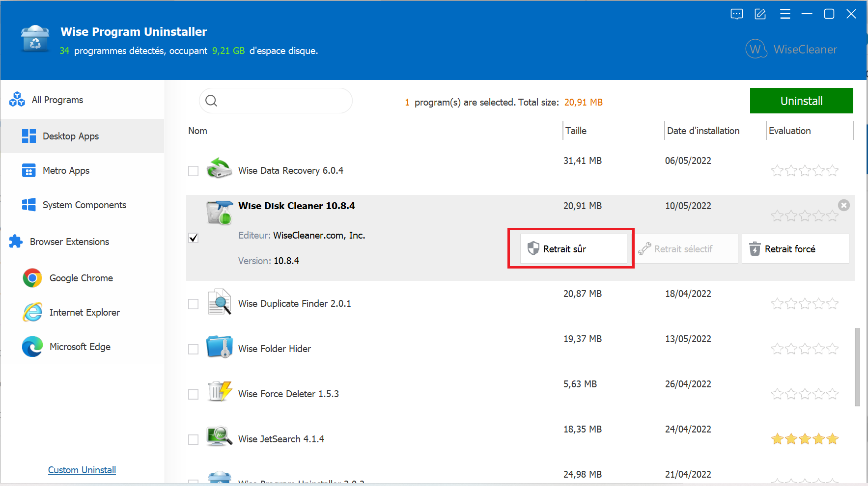This screenshot has width=868, height=486.
Task: Click the Browser Extensions puzzle icon
Action: click(16, 242)
